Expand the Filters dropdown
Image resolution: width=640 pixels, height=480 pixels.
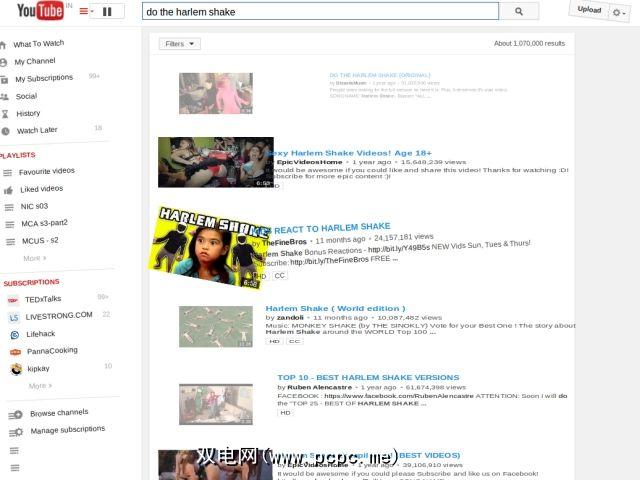(180, 44)
